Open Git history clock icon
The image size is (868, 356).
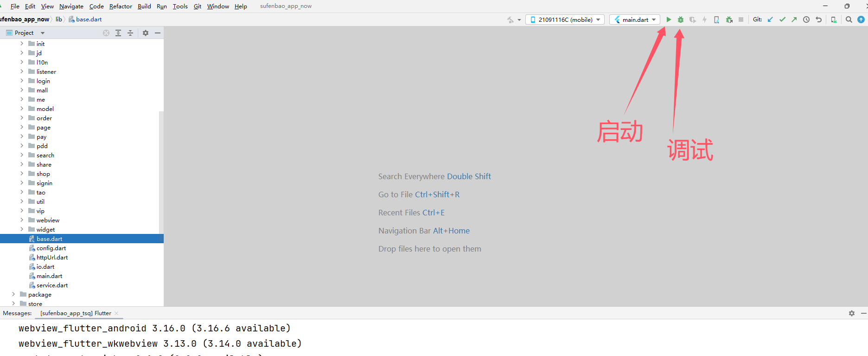click(x=806, y=19)
